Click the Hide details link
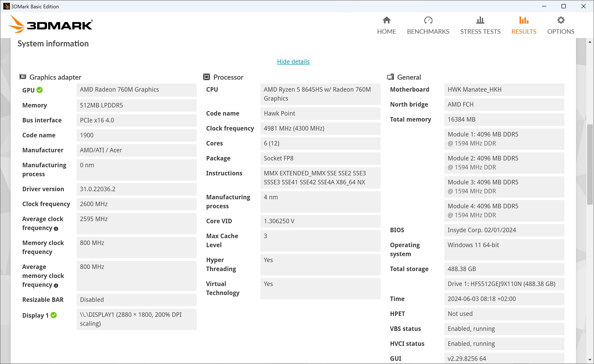The height and width of the screenshot is (364, 594). pos(293,62)
